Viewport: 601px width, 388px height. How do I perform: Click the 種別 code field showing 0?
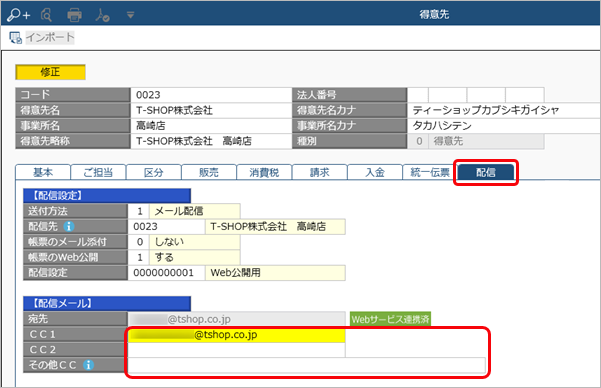click(418, 141)
